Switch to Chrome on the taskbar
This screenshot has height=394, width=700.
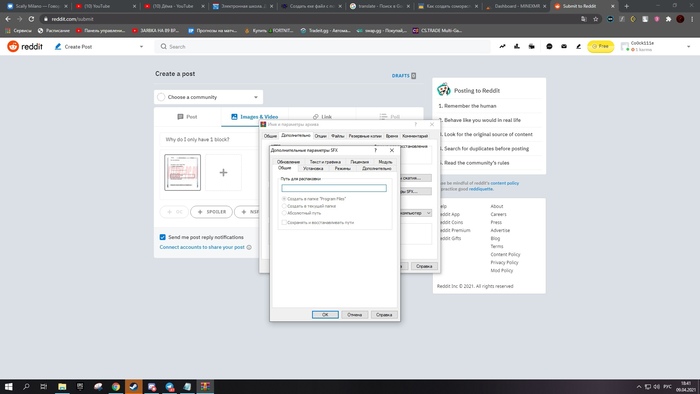(116, 386)
